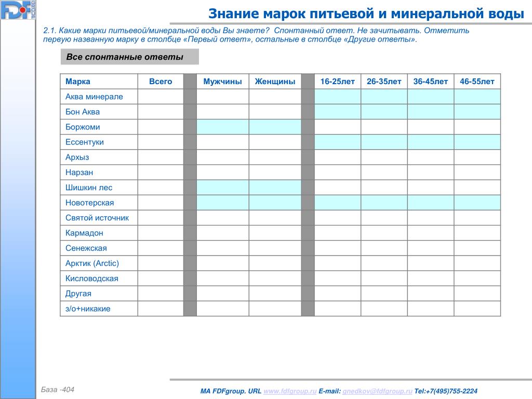
Task: Select the 'Арктик (Arctic)' row label
Action: tap(92, 263)
